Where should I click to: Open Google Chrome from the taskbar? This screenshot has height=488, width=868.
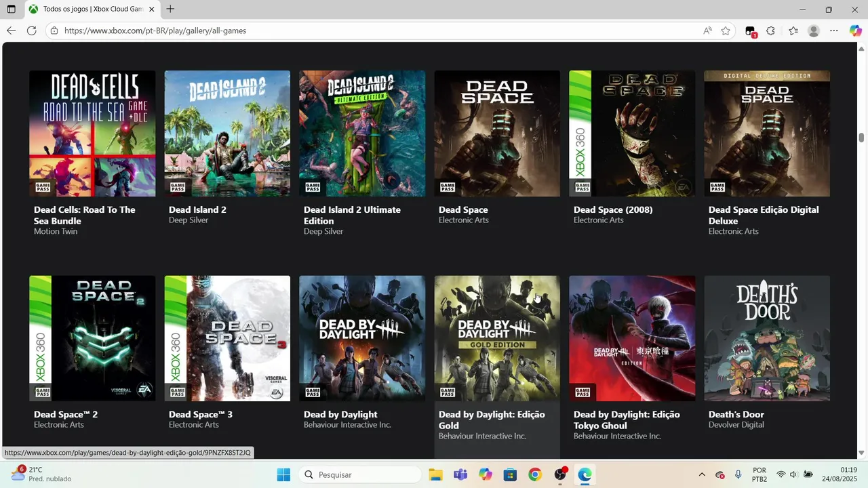[x=535, y=474]
